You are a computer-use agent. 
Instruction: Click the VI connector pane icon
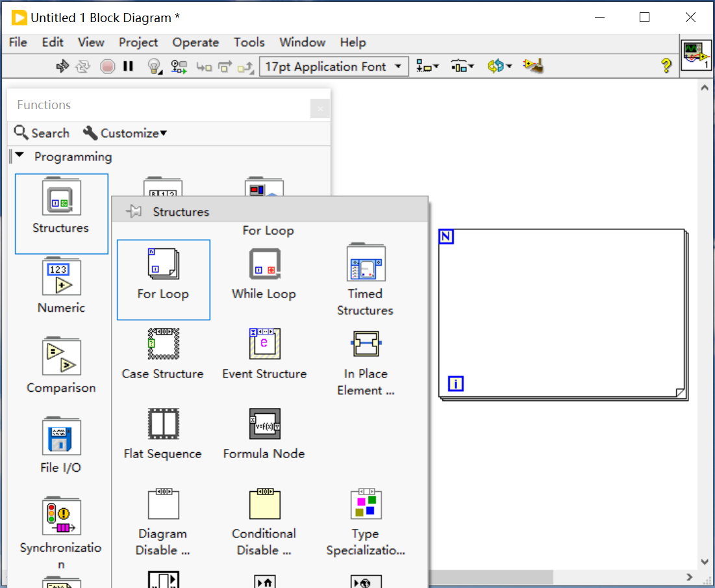696,56
